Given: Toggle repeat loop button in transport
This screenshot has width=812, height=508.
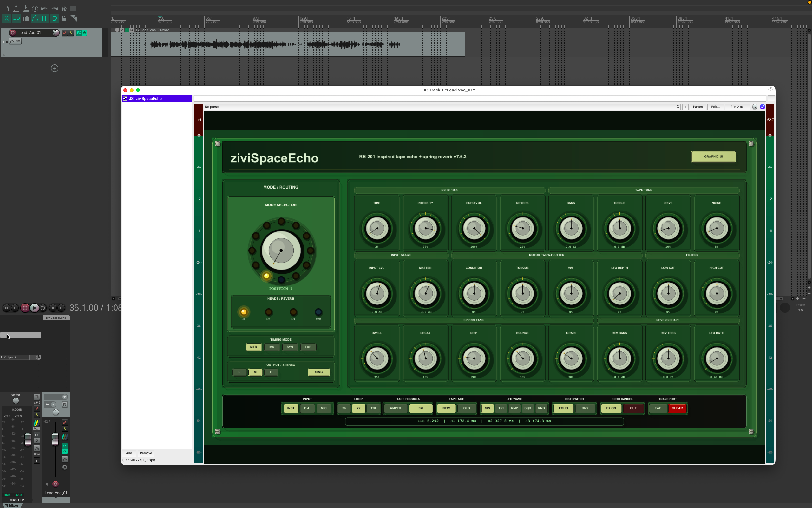Looking at the screenshot, I should coord(43,308).
